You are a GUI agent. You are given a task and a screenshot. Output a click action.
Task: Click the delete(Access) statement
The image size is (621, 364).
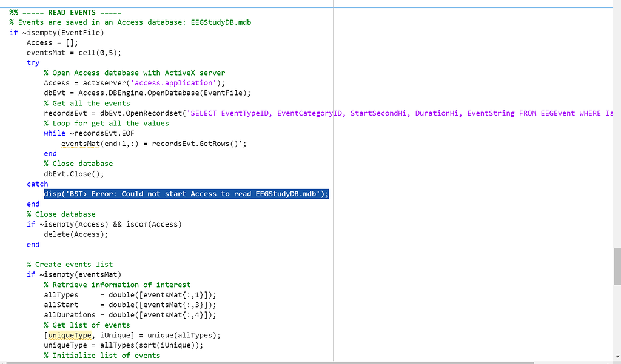[76, 234]
